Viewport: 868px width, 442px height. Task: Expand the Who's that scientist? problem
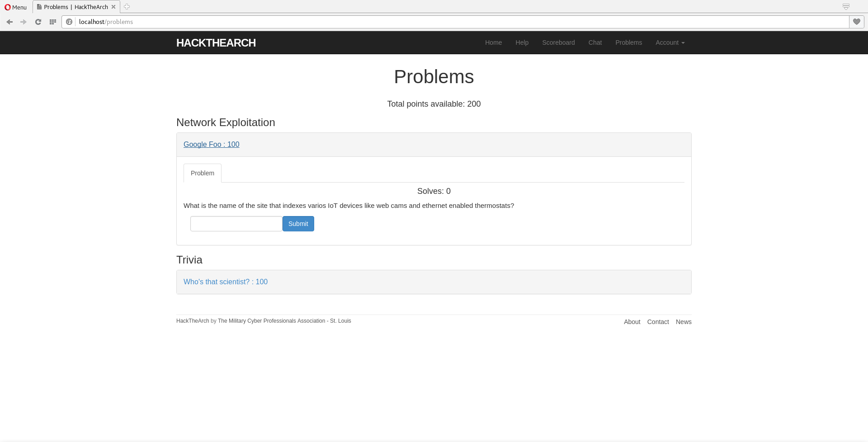[226, 282]
